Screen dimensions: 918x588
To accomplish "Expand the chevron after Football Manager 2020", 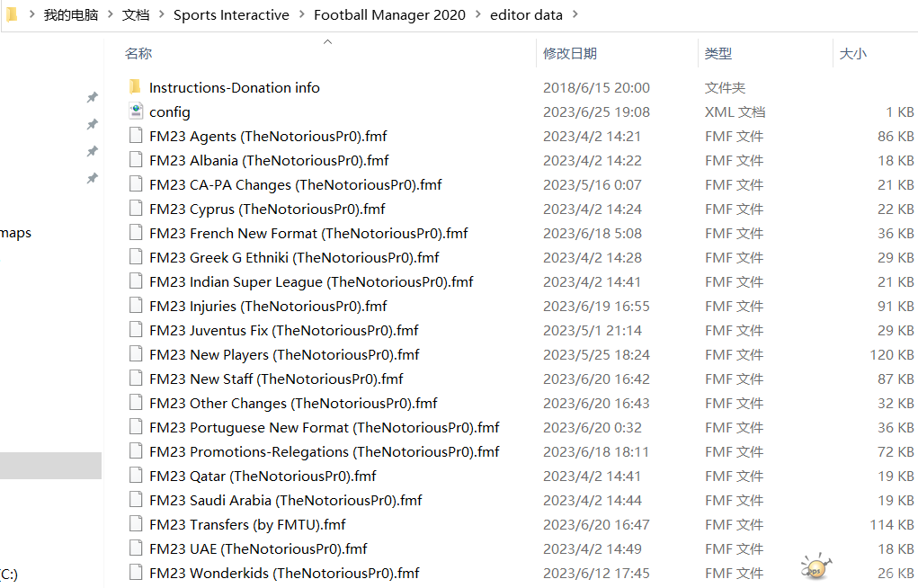I will point(477,14).
